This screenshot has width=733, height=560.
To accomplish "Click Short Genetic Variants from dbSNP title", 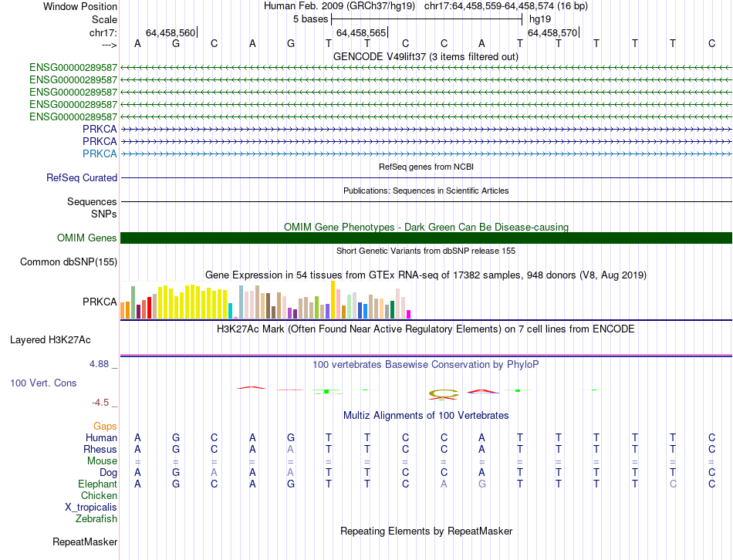I will pyautogui.click(x=426, y=251).
